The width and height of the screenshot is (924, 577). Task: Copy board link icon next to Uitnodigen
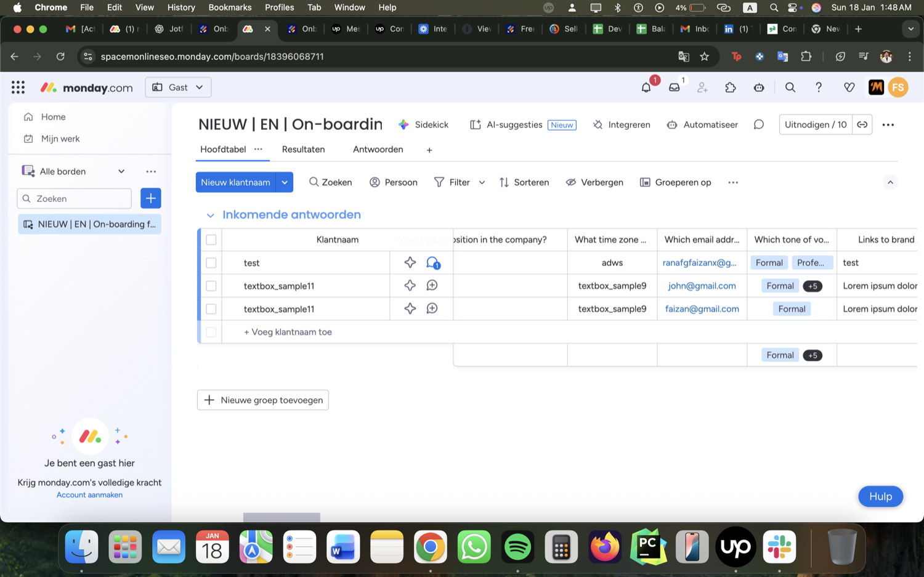(862, 124)
